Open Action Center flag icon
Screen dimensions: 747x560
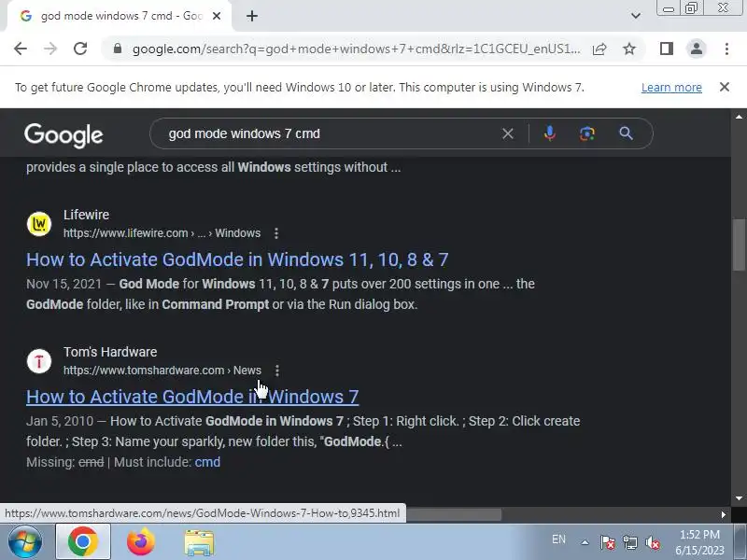608,542
